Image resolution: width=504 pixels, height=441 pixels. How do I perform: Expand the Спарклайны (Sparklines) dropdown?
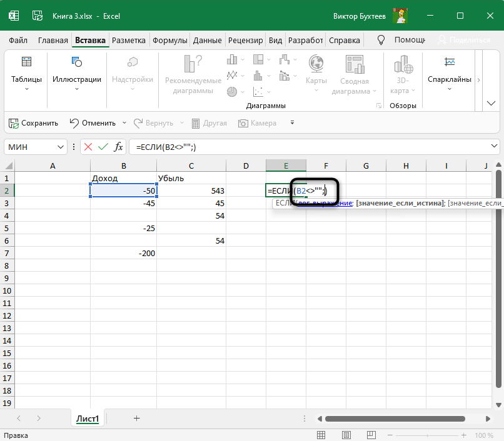point(449,89)
